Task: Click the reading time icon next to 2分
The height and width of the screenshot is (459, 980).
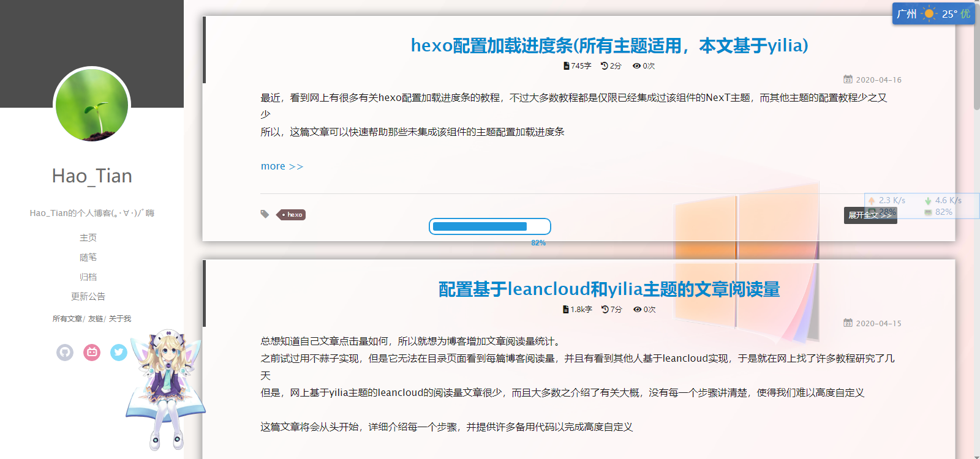Action: [605, 66]
